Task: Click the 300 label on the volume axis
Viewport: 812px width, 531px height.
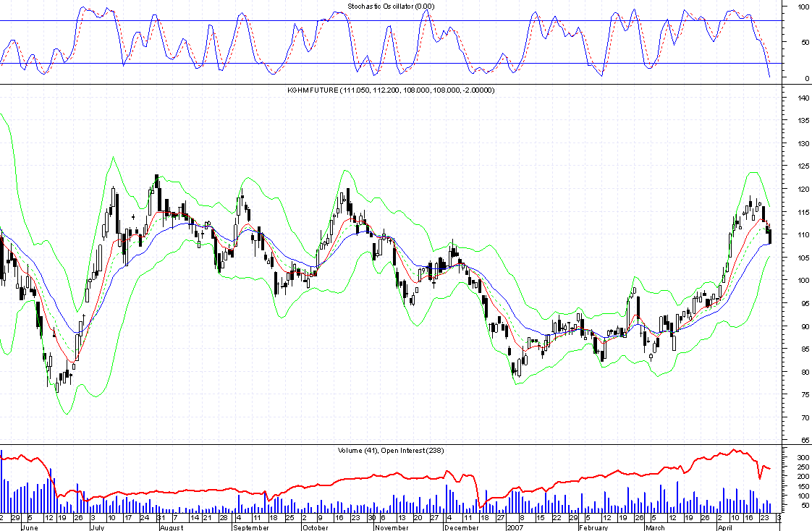Action: (803, 457)
